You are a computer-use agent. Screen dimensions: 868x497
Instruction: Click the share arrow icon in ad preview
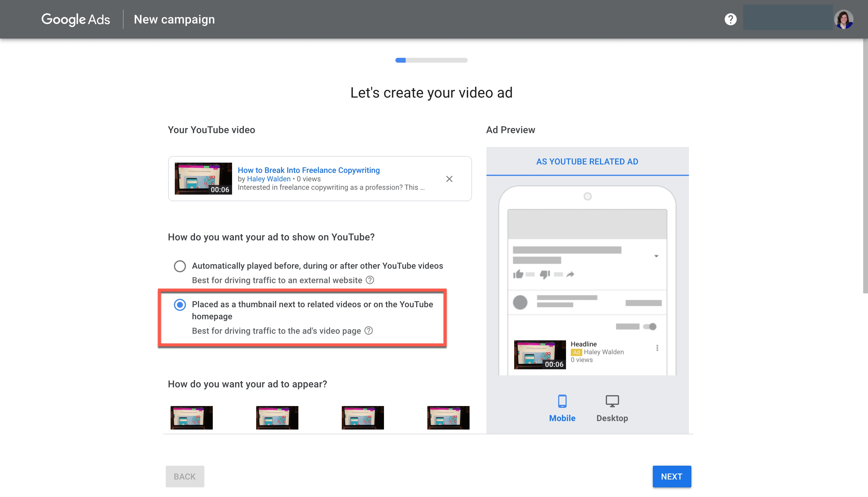570,274
